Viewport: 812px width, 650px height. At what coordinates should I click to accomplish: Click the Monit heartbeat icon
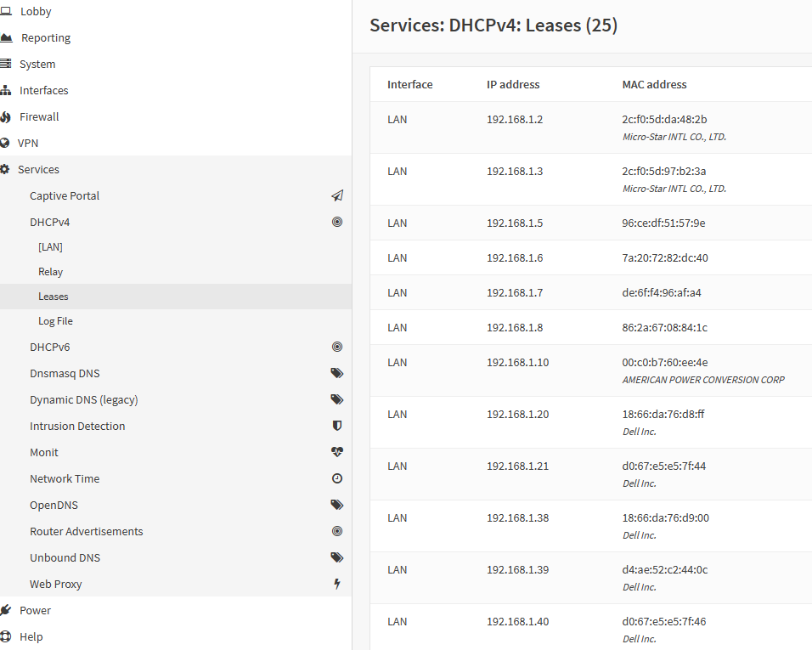pos(337,452)
